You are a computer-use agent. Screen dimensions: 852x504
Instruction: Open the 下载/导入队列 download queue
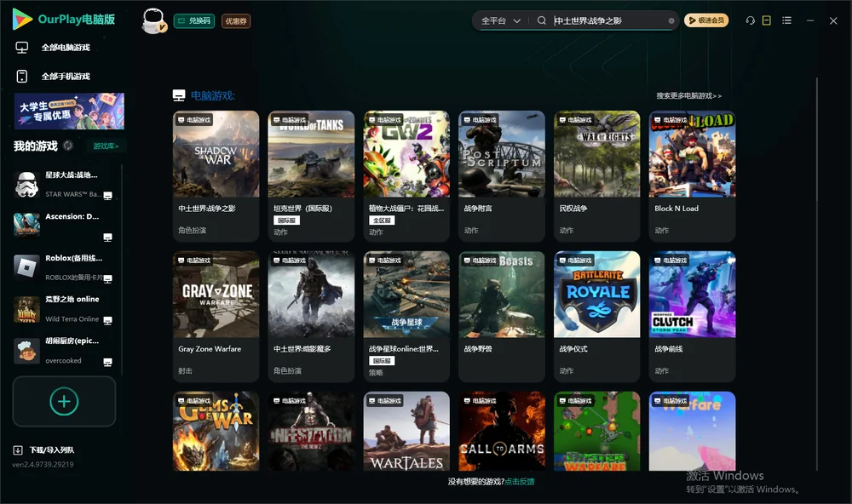coord(44,450)
